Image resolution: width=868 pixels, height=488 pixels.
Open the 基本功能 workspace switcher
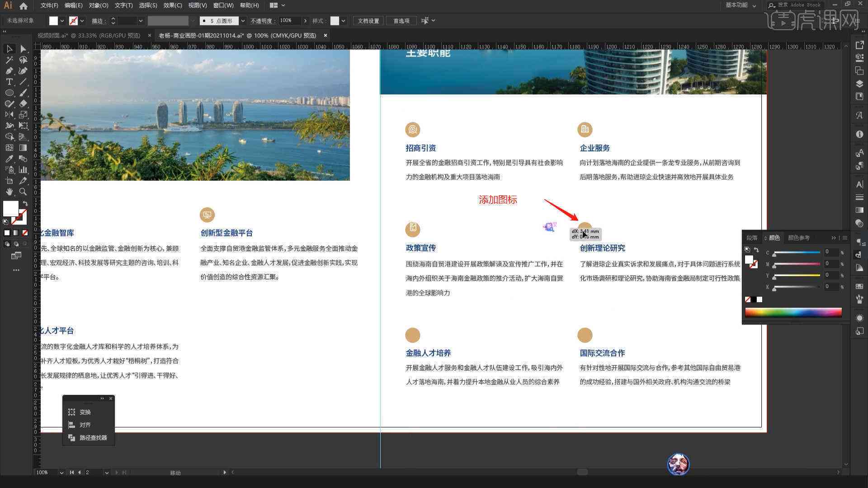point(741,5)
